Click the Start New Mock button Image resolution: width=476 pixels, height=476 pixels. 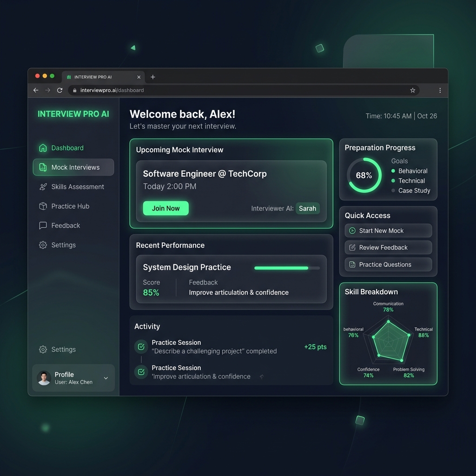[388, 231]
